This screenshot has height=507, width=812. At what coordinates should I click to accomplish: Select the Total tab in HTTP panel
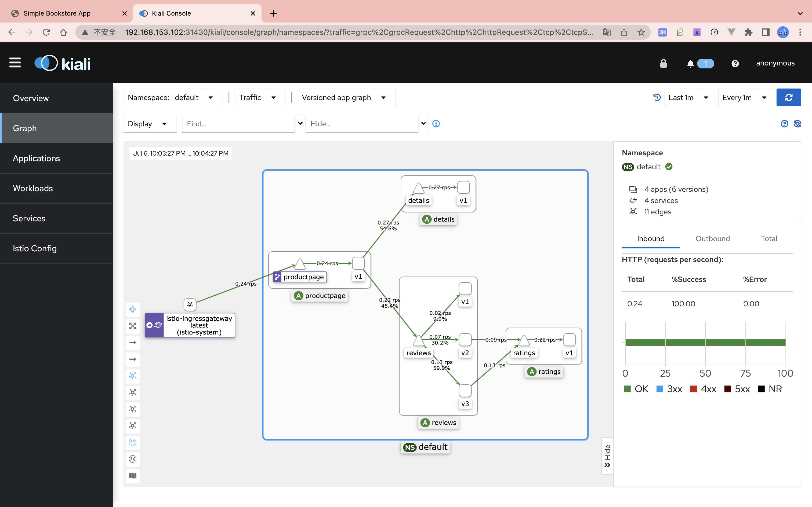tap(769, 238)
